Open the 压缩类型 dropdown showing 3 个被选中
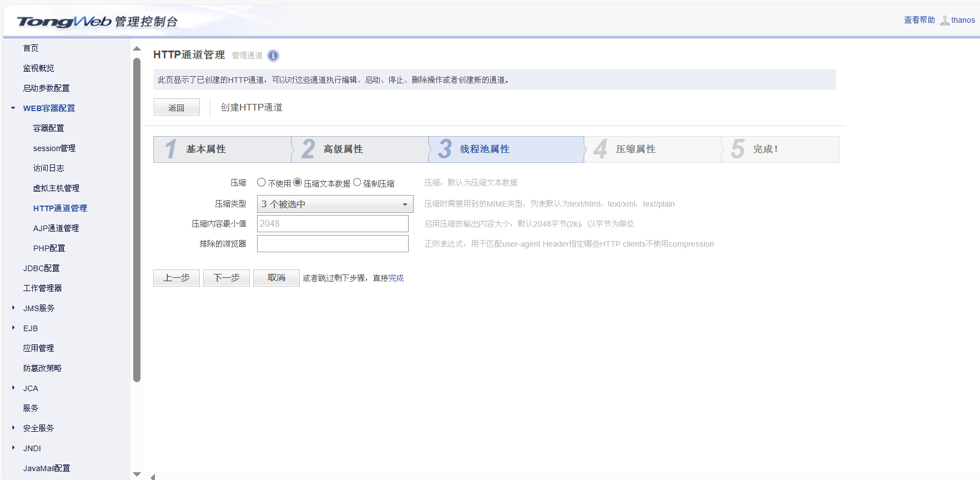 335,204
